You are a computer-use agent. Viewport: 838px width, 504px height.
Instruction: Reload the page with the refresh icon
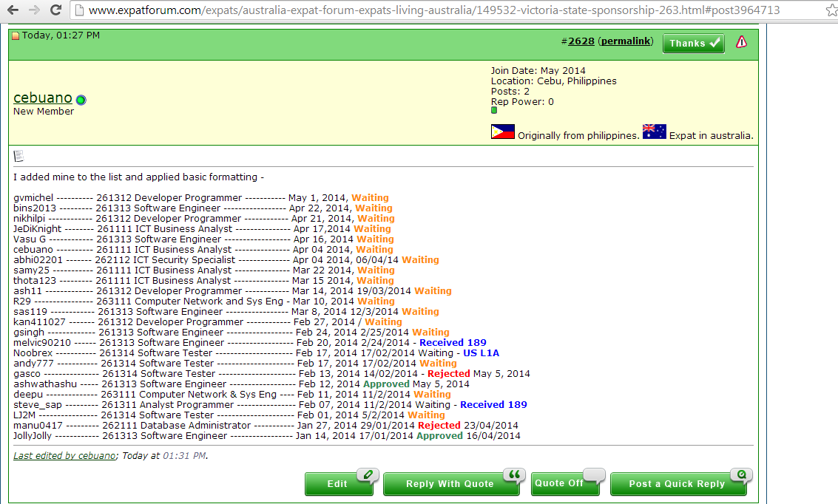55,10
